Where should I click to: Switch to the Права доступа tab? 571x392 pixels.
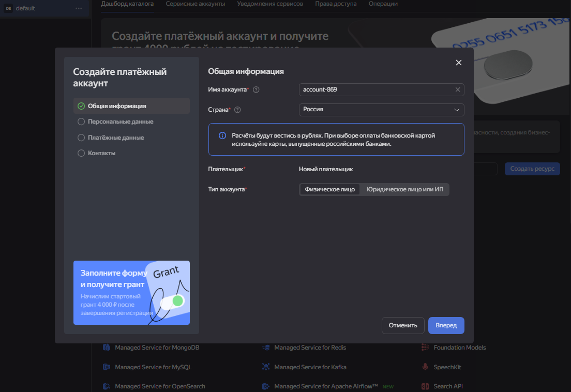337,4
